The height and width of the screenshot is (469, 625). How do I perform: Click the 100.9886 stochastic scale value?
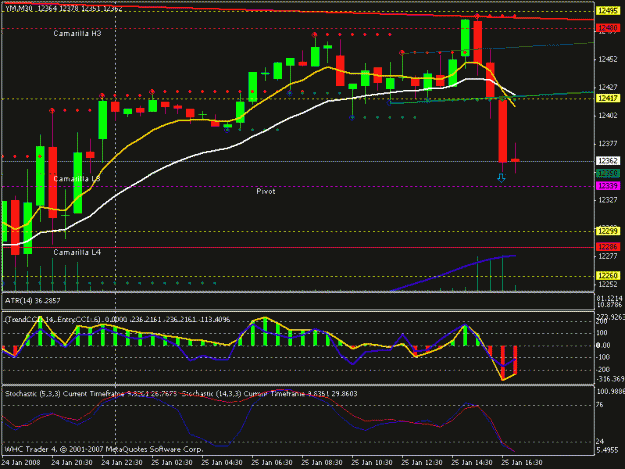pyautogui.click(x=610, y=391)
